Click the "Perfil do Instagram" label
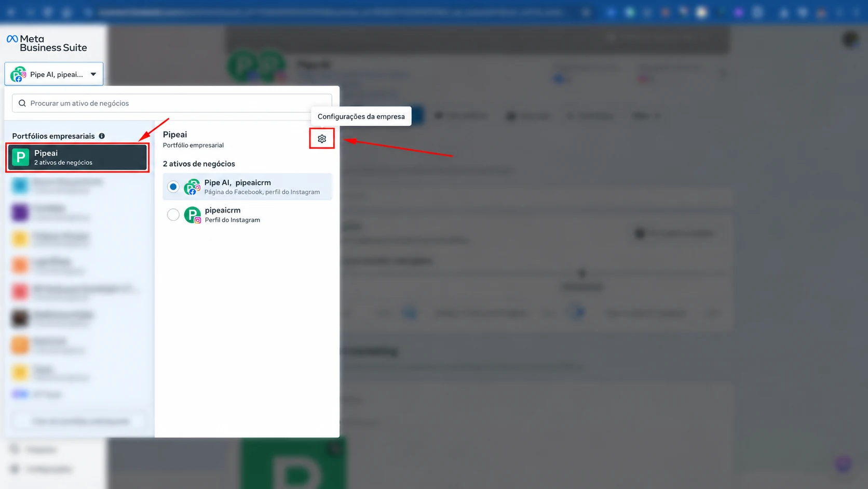Viewport: 868px width, 489px height. point(233,220)
